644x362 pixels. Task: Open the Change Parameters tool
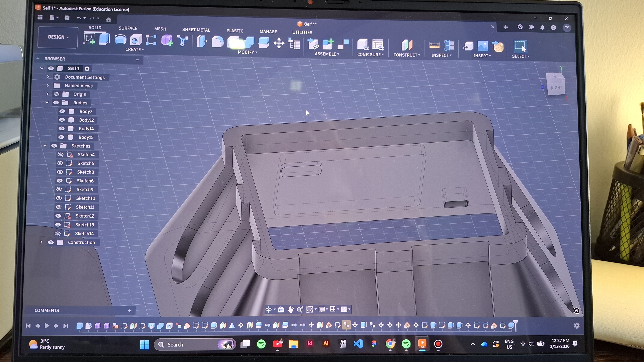[x=294, y=44]
